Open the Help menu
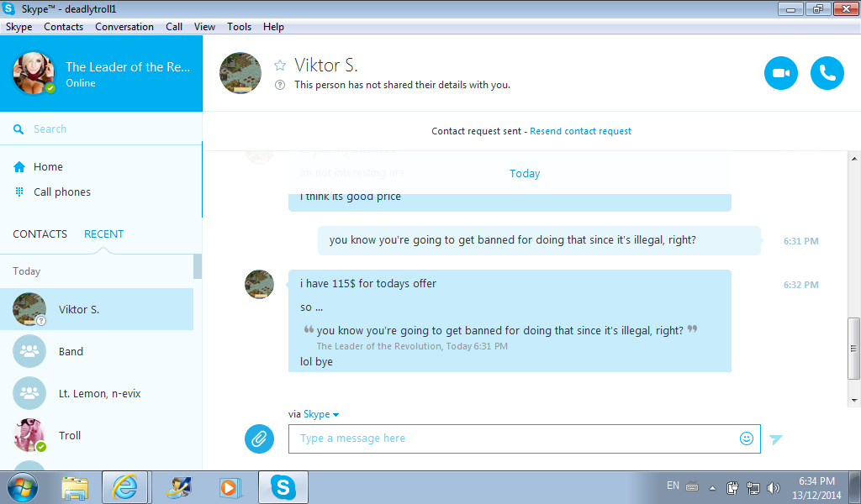The height and width of the screenshot is (504, 861). (273, 27)
